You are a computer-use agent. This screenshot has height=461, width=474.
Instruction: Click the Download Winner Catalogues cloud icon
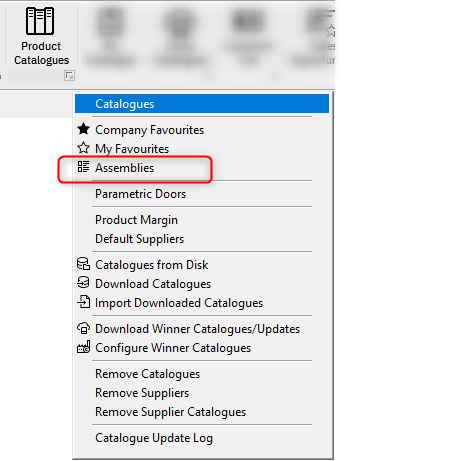pyautogui.click(x=83, y=328)
